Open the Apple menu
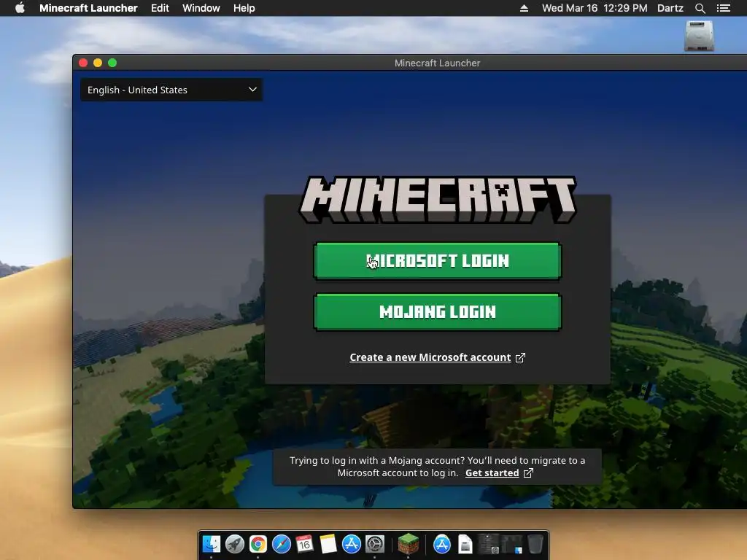The width and height of the screenshot is (747, 560). [20, 8]
